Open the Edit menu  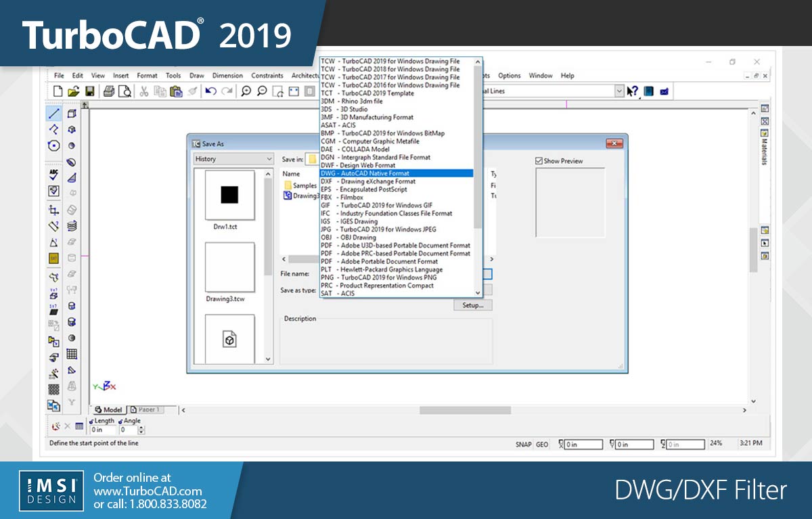point(78,76)
